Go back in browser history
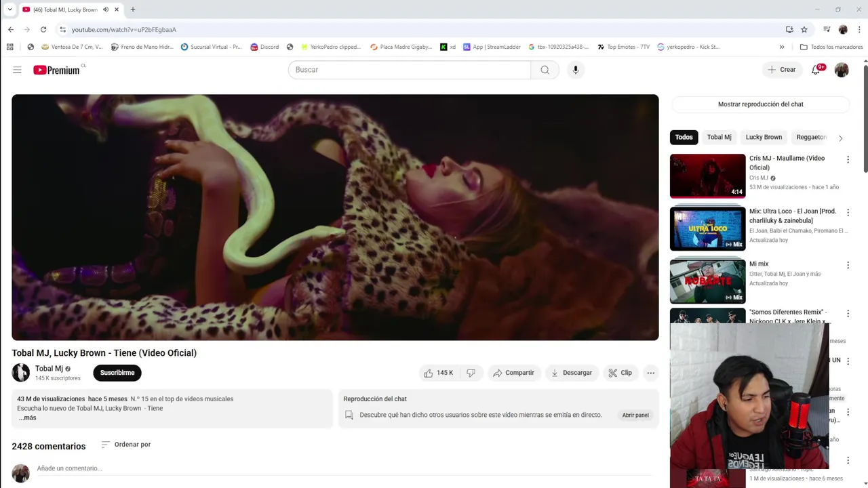 coord(11,29)
